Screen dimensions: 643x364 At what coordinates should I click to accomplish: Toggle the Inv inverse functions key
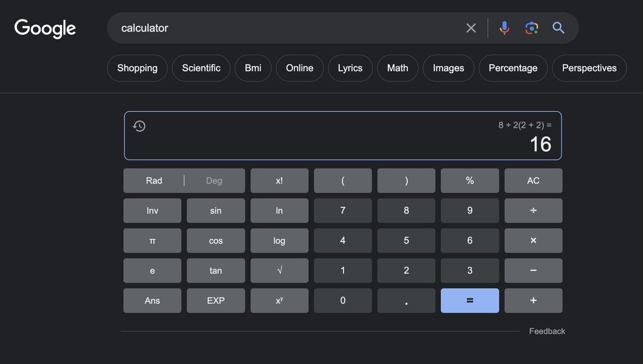point(152,211)
